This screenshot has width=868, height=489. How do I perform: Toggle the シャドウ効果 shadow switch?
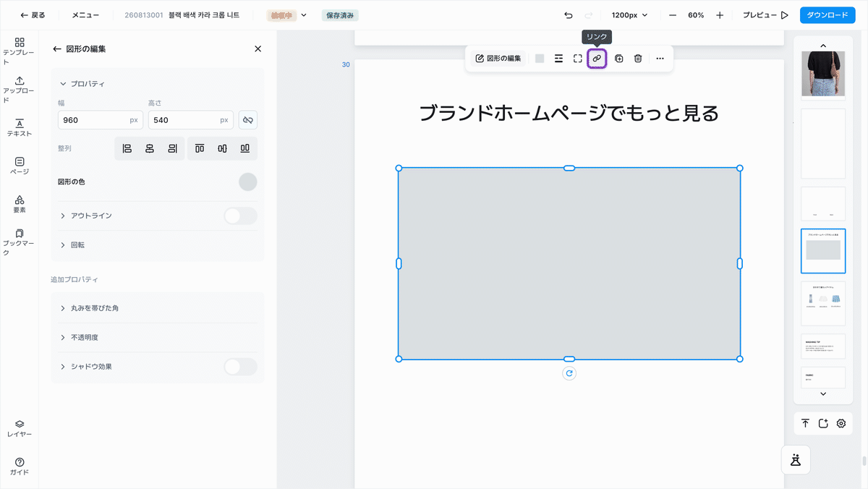(x=240, y=367)
